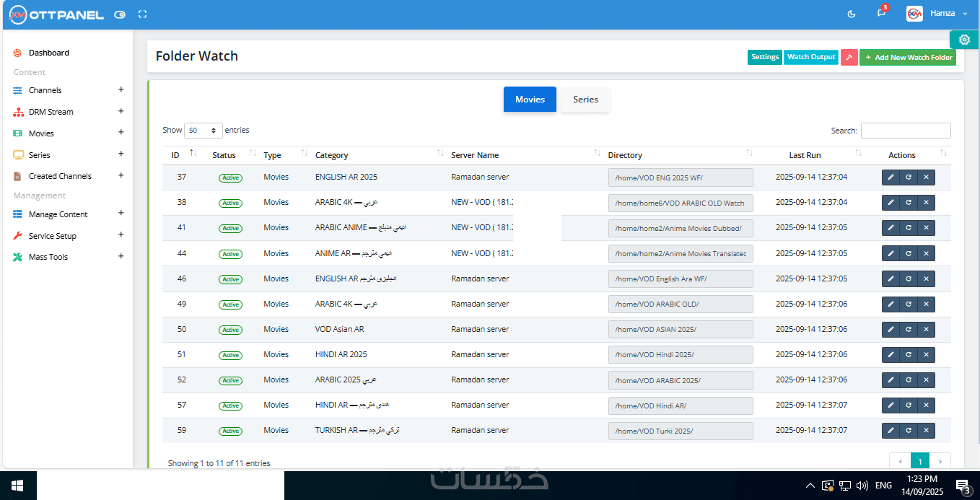Screen dimensions: 980x500
Task: Delete the VOD Asian AR row
Action: click(926, 329)
